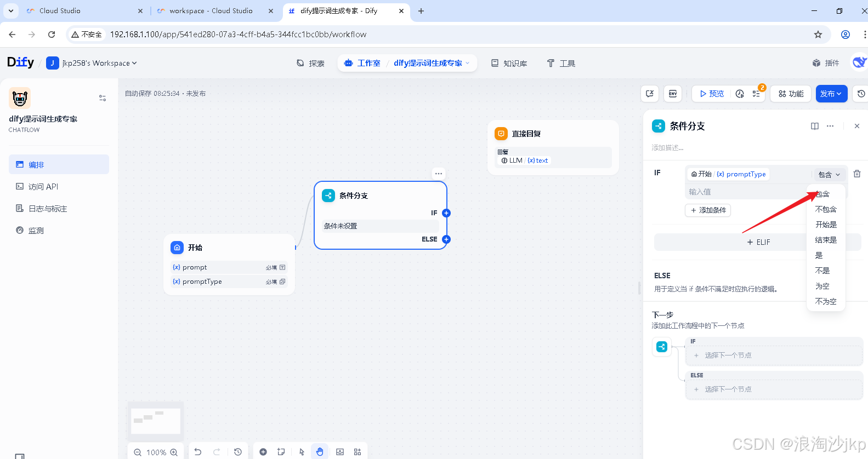Select next node for ELSE branch

coord(774,389)
